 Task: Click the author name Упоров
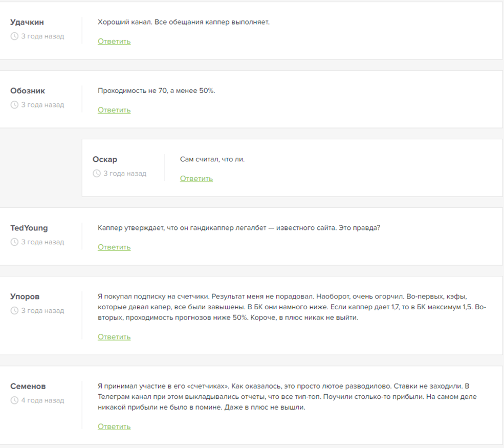[25, 296]
